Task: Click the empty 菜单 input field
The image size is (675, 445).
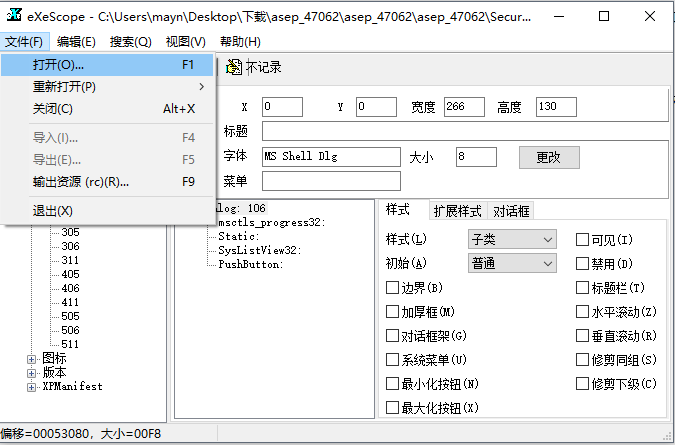Action: tap(331, 181)
